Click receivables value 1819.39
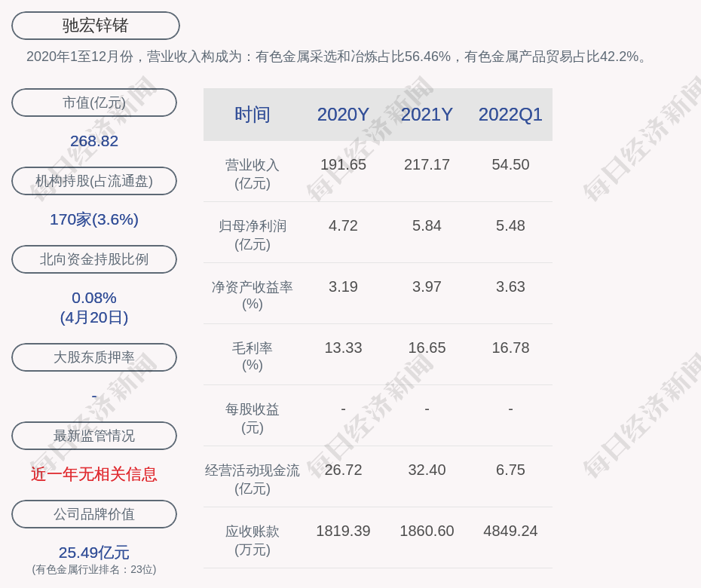 point(343,531)
